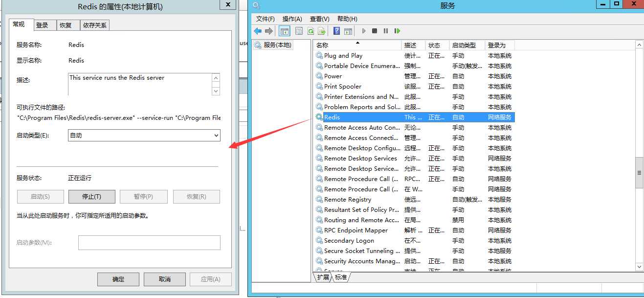Screen dimensions: 644x298
Task: Click services list scrollbar thumb
Action: [639, 173]
